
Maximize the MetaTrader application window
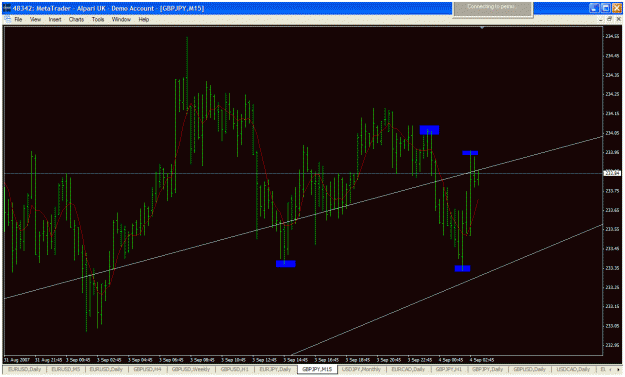pyautogui.click(x=606, y=8)
